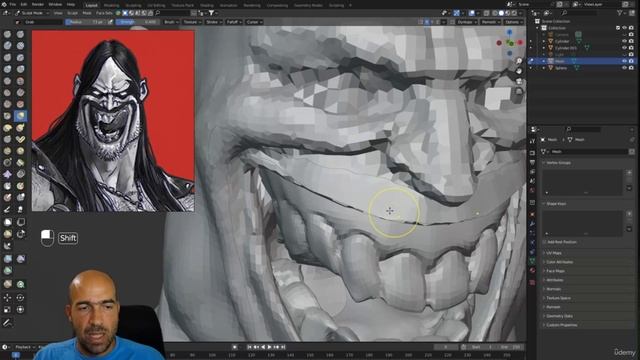Screen dimensions: 640x360
Task: Select the Scrape brush tool
Action: coord(7,104)
